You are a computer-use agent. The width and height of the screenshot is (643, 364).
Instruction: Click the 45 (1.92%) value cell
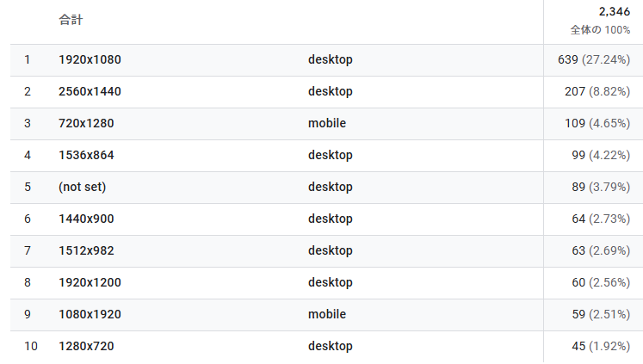pos(601,347)
